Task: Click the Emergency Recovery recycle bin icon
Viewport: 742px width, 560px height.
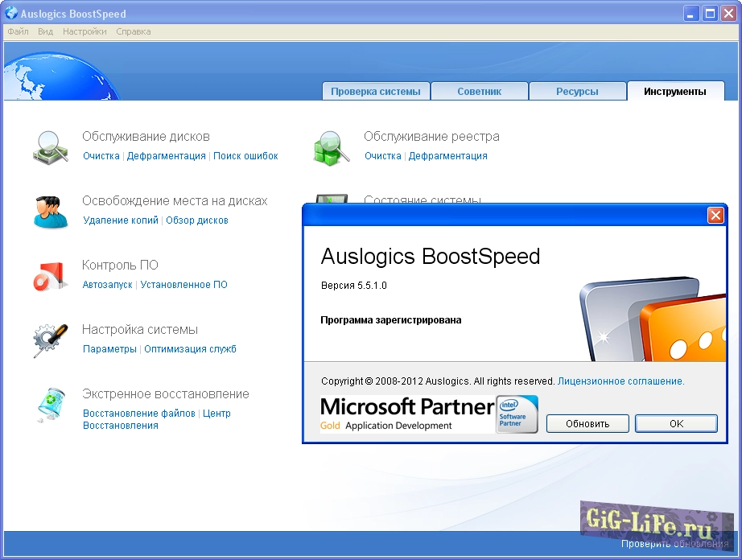Action: 52,405
